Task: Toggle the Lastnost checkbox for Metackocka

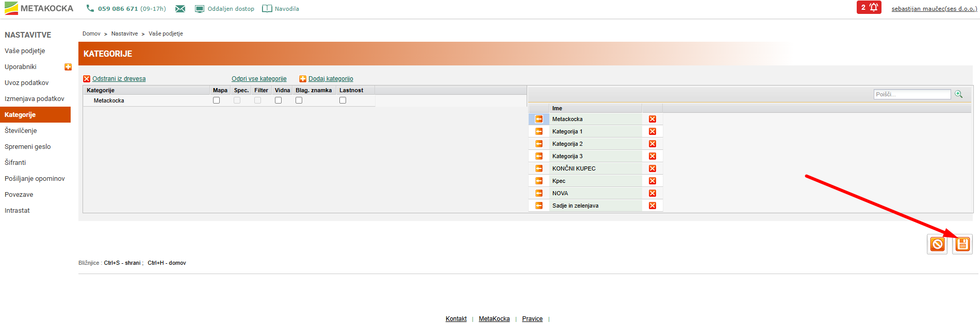Action: pyautogui.click(x=343, y=100)
